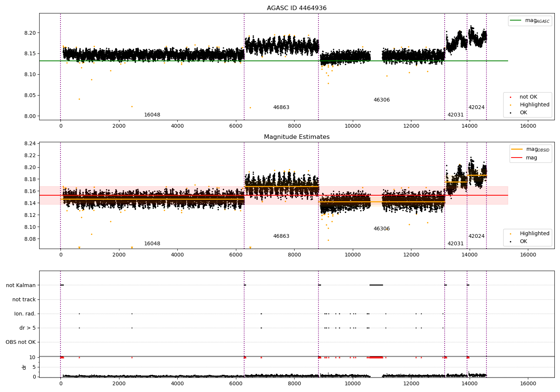560x392 pixels.
Task: Click label 42031 in the Magnitude Estimates plot
Action: click(455, 244)
